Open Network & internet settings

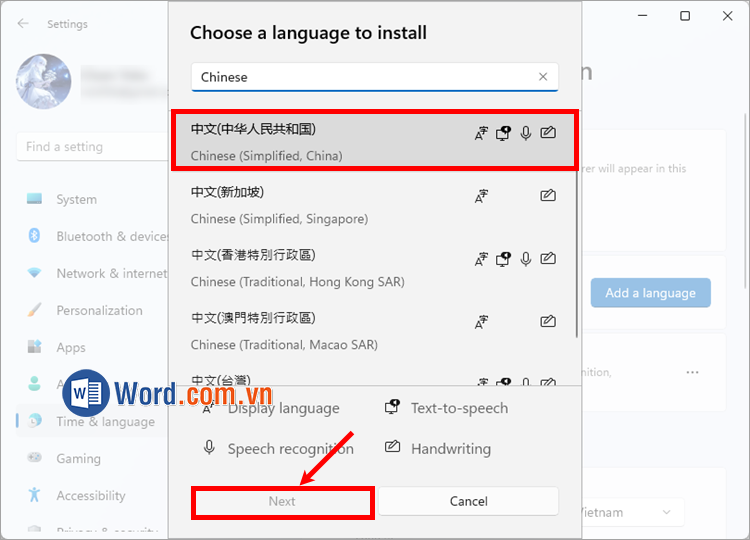click(92, 273)
